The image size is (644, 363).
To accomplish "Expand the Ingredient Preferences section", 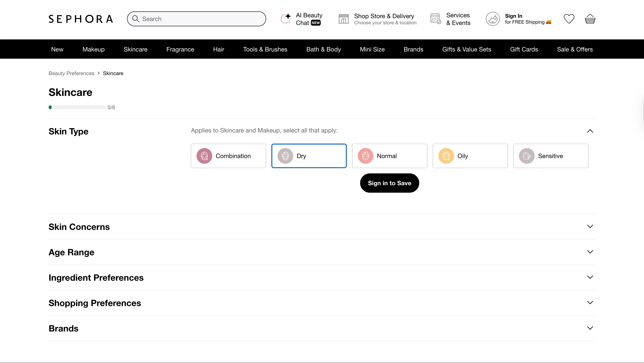I will pyautogui.click(x=590, y=277).
